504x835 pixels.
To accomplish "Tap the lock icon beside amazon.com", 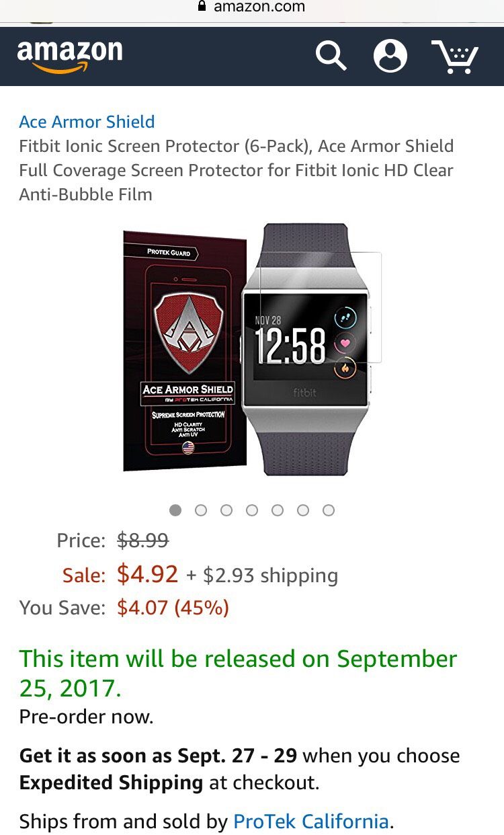I will [201, 7].
